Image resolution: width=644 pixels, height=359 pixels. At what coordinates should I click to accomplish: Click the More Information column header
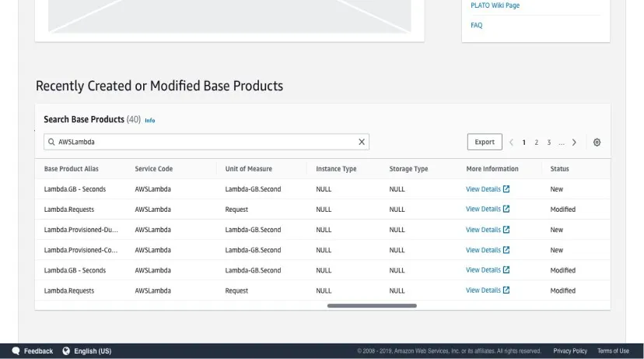click(492, 169)
